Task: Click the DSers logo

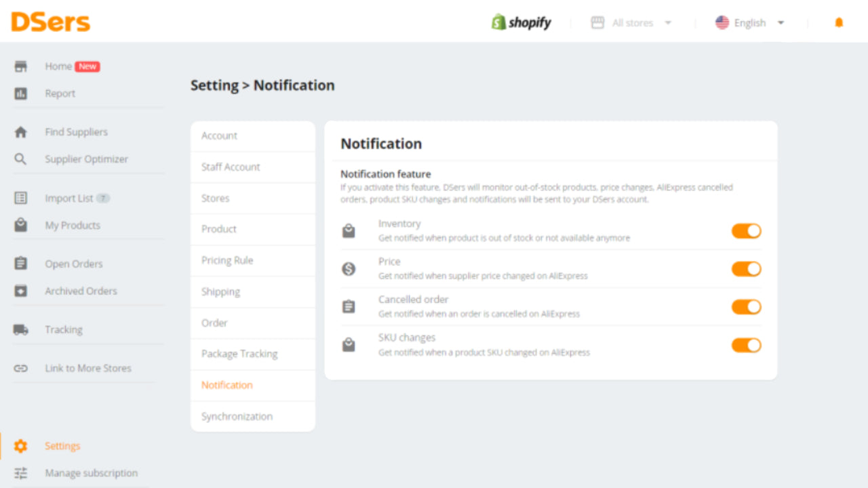Action: tap(51, 22)
